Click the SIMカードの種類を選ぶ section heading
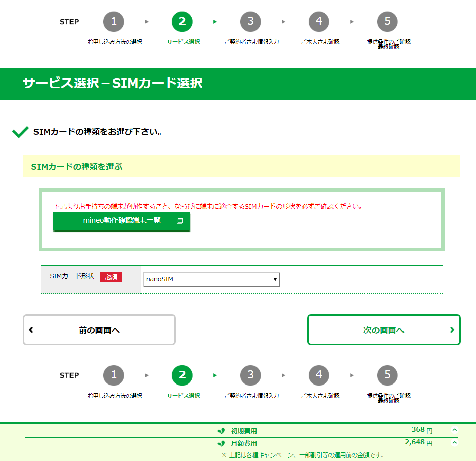 click(x=77, y=167)
